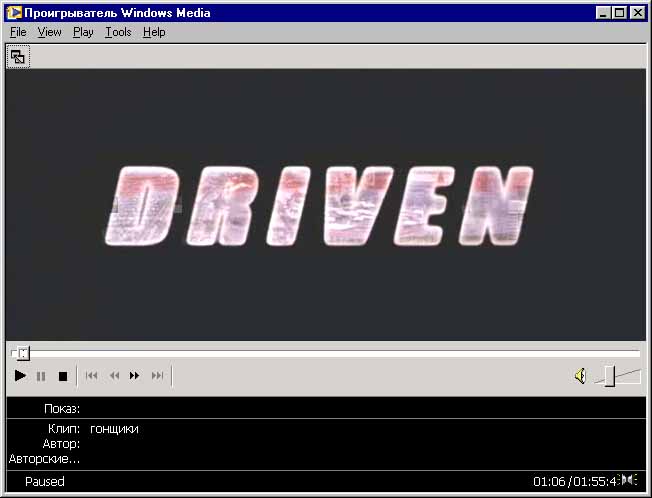
Task: Open the Help menu
Action: [154, 32]
